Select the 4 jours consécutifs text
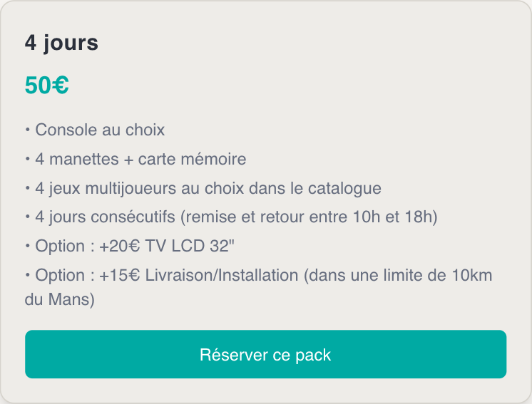 105,217
